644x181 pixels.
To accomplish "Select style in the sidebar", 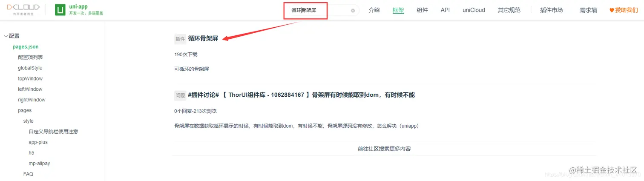I will 29,121.
